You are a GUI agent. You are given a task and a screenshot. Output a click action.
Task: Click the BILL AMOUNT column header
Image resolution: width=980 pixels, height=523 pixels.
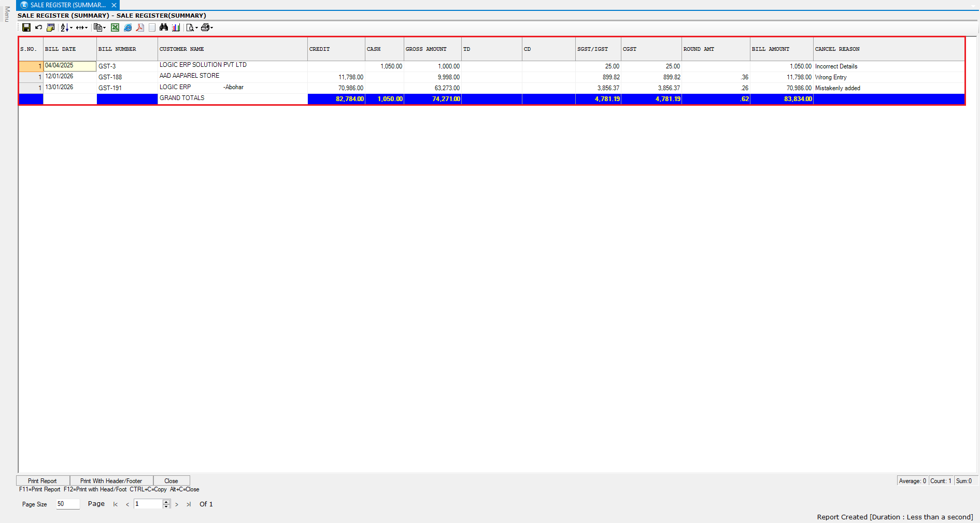[771, 49]
